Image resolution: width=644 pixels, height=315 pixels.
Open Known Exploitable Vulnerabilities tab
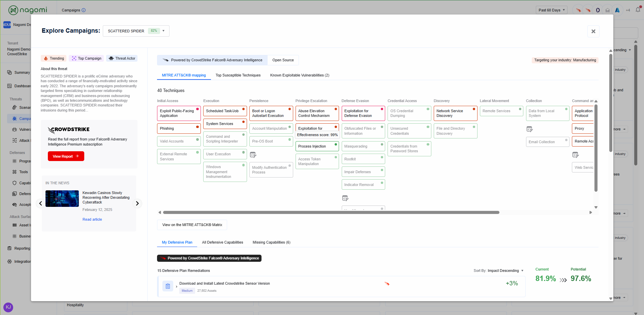[x=300, y=75]
